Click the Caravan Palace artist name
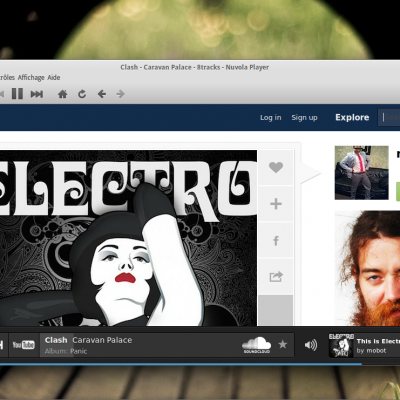This screenshot has height=400, width=400. (102, 340)
